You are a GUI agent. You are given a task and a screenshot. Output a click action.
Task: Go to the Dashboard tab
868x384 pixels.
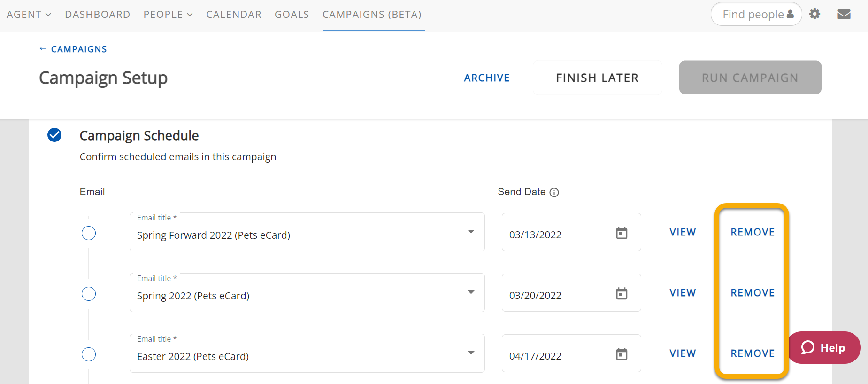[97, 15]
